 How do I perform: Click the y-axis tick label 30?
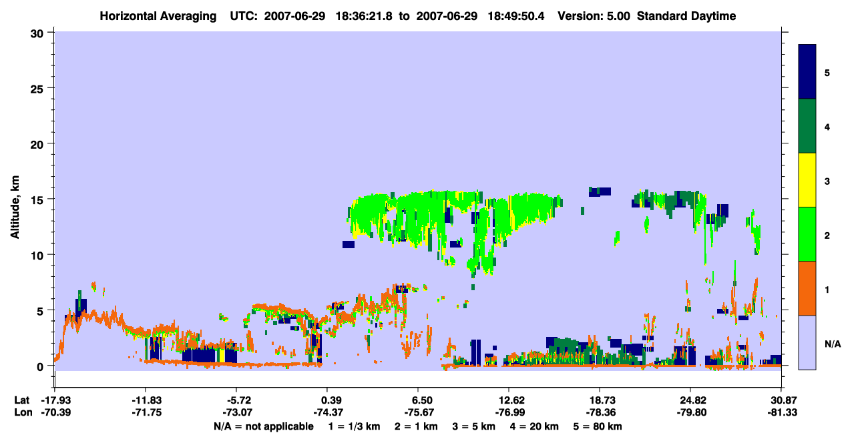[x=39, y=33]
